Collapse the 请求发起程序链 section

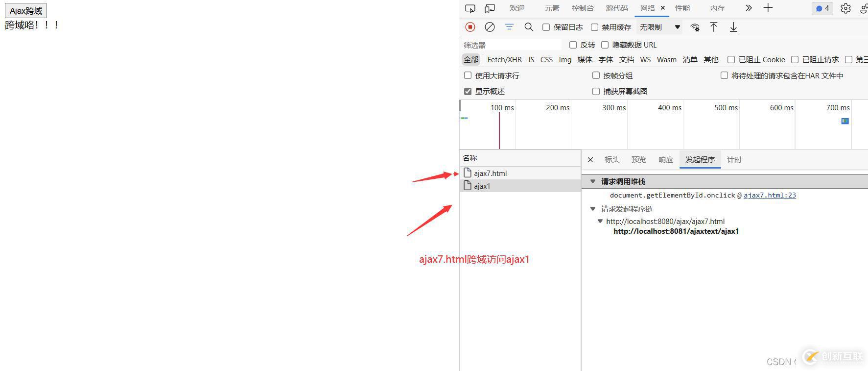pos(593,209)
